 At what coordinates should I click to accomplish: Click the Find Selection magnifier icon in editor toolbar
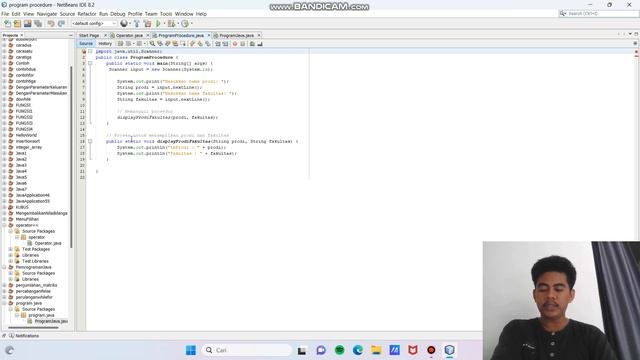click(152, 44)
